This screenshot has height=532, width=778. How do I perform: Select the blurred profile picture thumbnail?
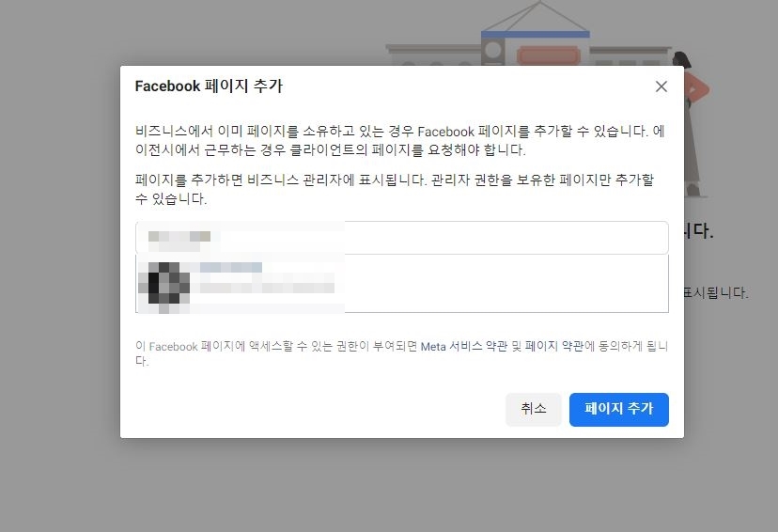tap(169, 283)
